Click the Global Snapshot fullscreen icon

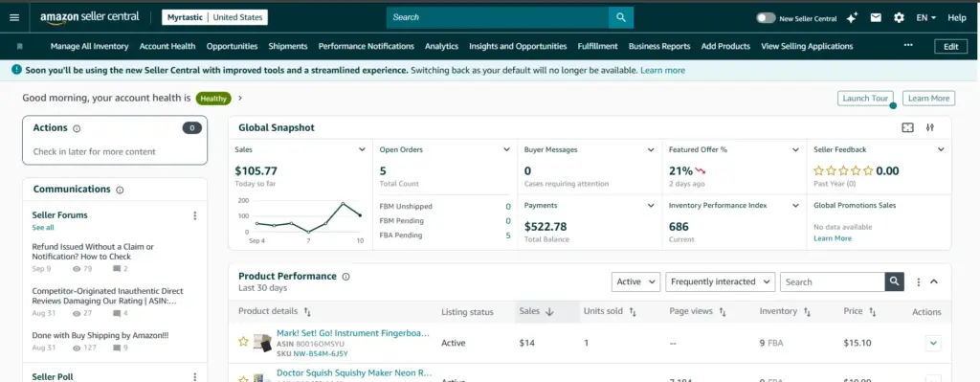click(x=908, y=127)
